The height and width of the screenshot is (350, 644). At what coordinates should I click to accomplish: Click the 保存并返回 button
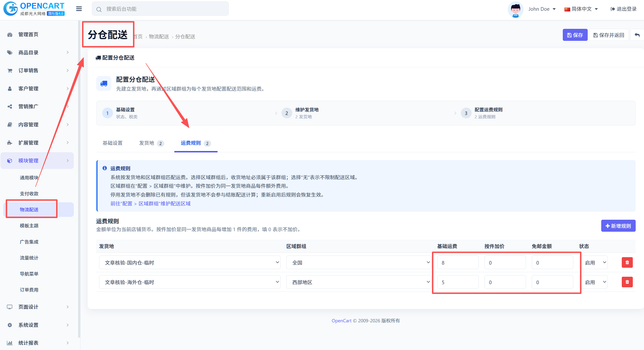tap(608, 35)
